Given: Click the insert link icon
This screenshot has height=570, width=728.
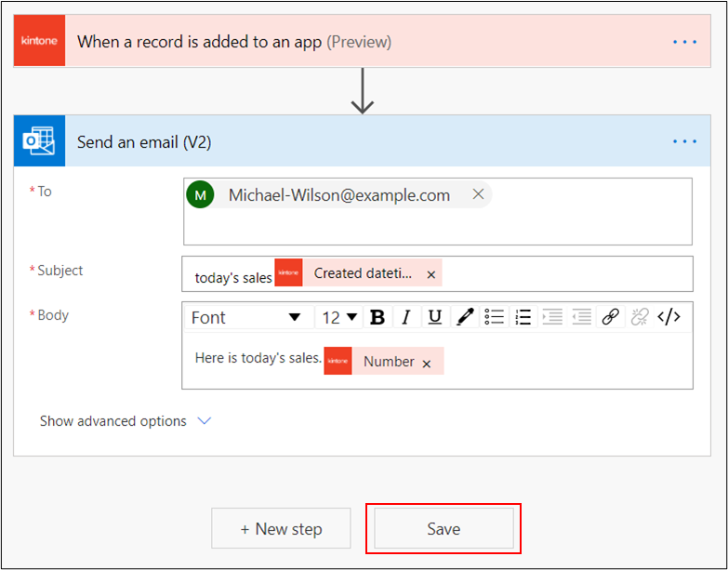Looking at the screenshot, I should [610, 317].
